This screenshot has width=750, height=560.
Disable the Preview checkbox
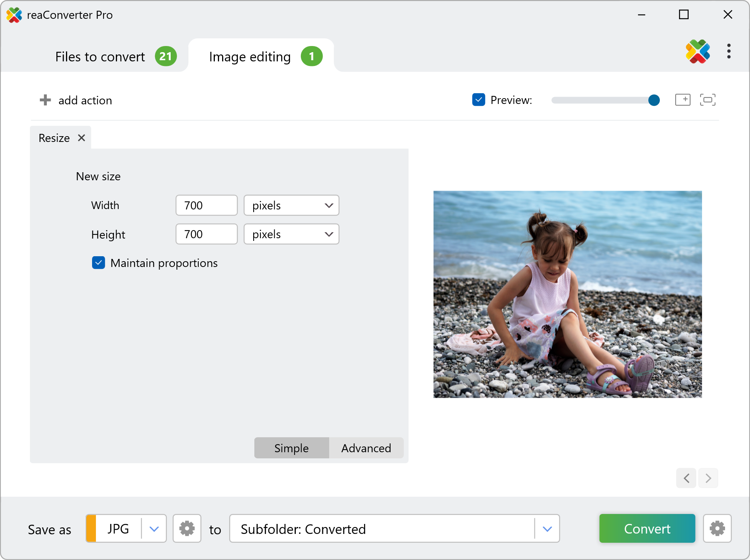[478, 100]
